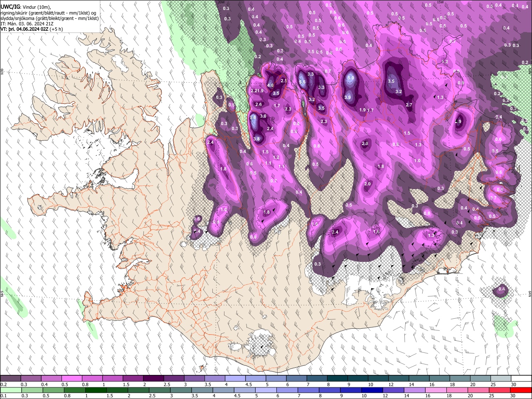Select the '64N' latitude label on the right edge

click(x=530, y=293)
